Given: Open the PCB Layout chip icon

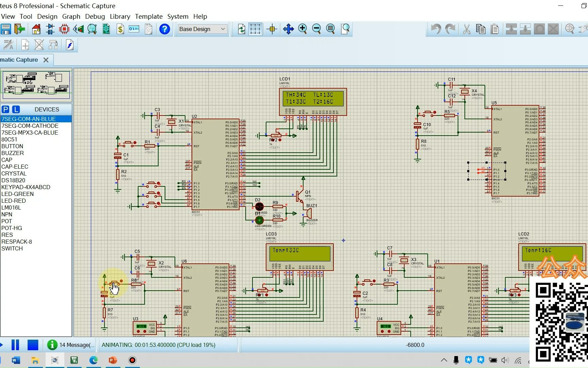Looking at the screenshot, I should coord(64,29).
